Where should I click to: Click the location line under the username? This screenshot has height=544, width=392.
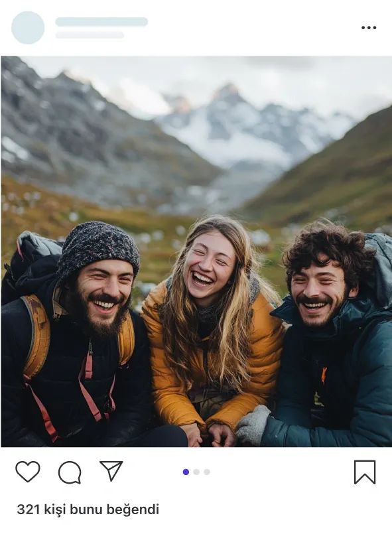90,34
